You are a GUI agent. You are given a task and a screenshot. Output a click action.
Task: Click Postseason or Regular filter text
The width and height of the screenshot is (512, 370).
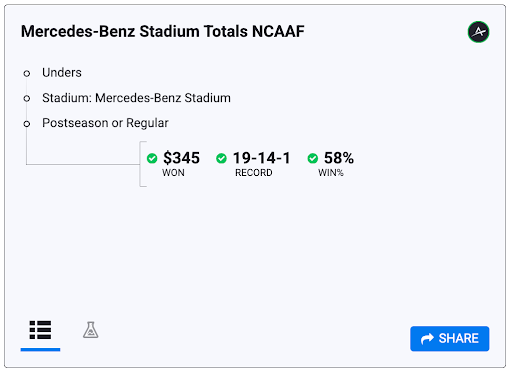pos(105,123)
